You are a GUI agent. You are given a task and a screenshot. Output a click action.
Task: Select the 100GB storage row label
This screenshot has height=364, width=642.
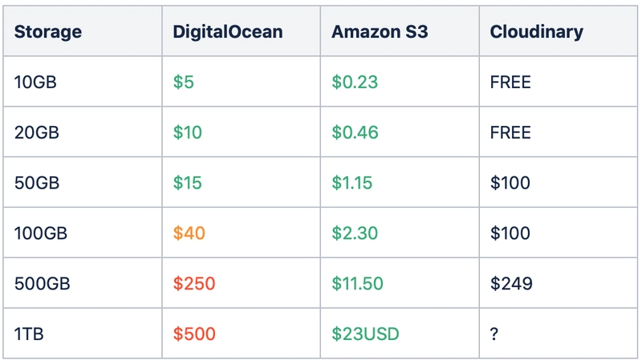click(x=41, y=233)
